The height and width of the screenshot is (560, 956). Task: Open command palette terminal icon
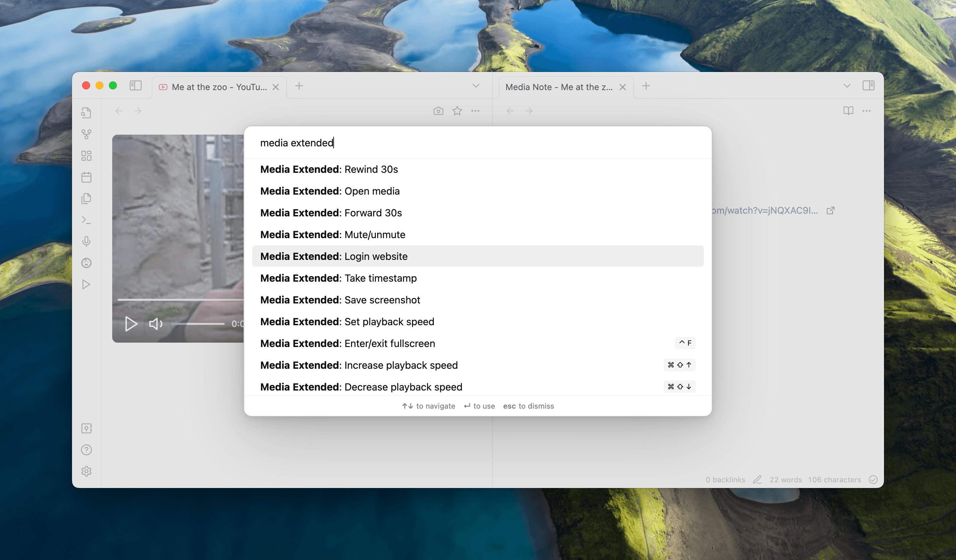(x=86, y=220)
